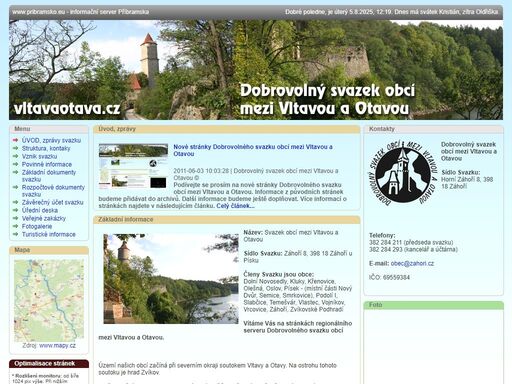Click green arrow icon beside Úřední deska
Image resolution: width=512 pixels, height=384 pixels.
[x=15, y=210]
